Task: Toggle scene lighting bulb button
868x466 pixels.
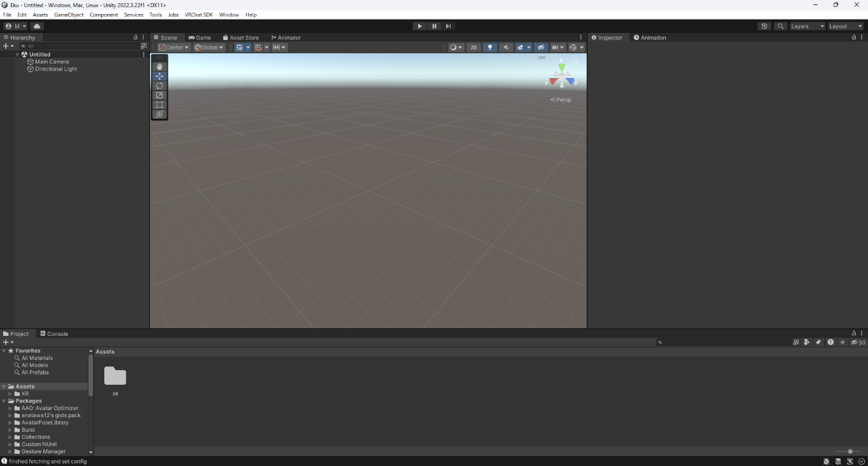Action: coord(490,48)
